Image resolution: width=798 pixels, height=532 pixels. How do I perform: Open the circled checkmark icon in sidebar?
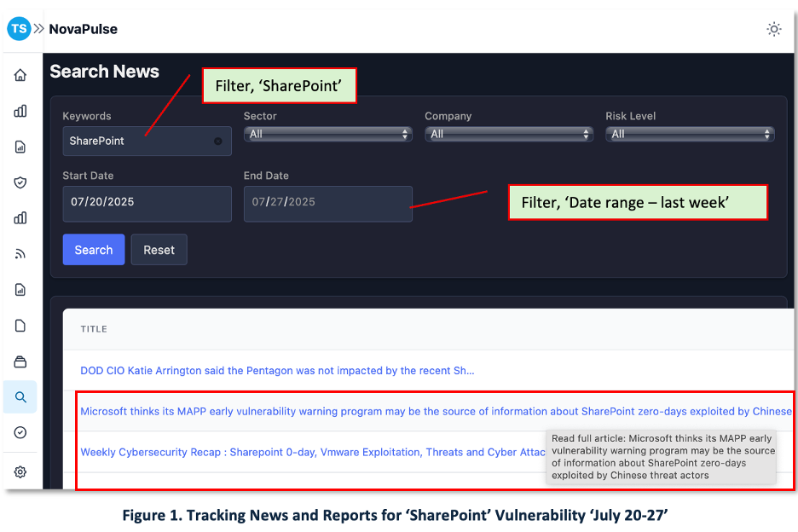point(20,432)
